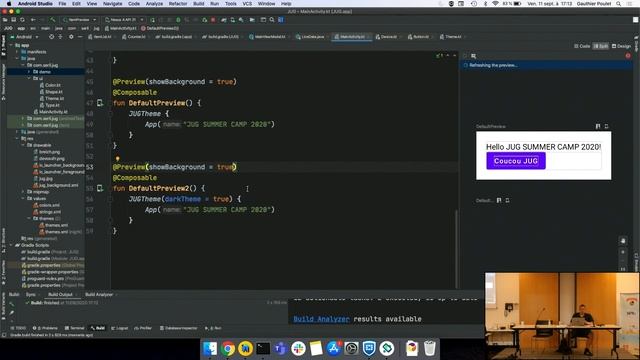The height and width of the screenshot is (360, 640).
Task: Collapse the drawable folder
Action: point(23,145)
